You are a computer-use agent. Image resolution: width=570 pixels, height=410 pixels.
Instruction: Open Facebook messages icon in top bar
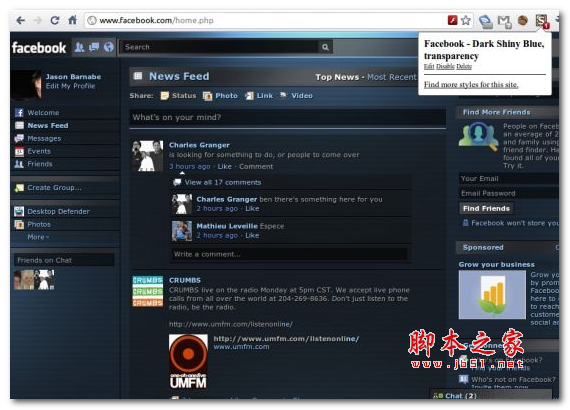click(94, 47)
